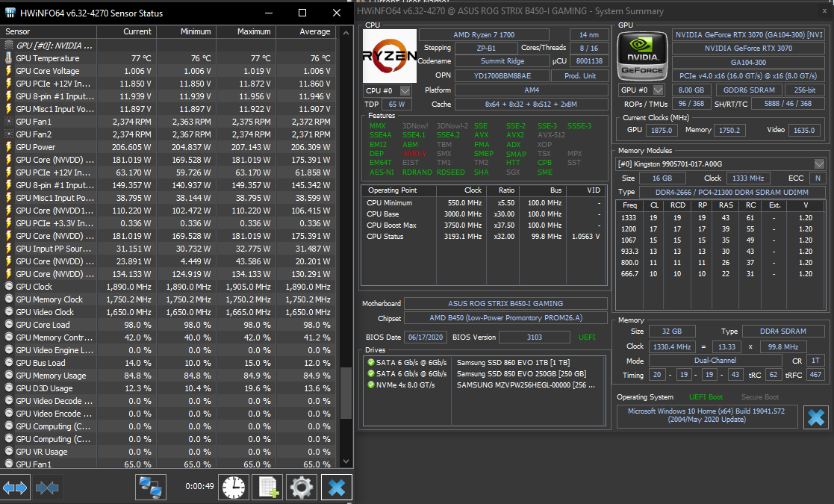Viewport: 834px width, 504px height.
Task: Click the Ryzen CPU logo
Action: point(389,56)
